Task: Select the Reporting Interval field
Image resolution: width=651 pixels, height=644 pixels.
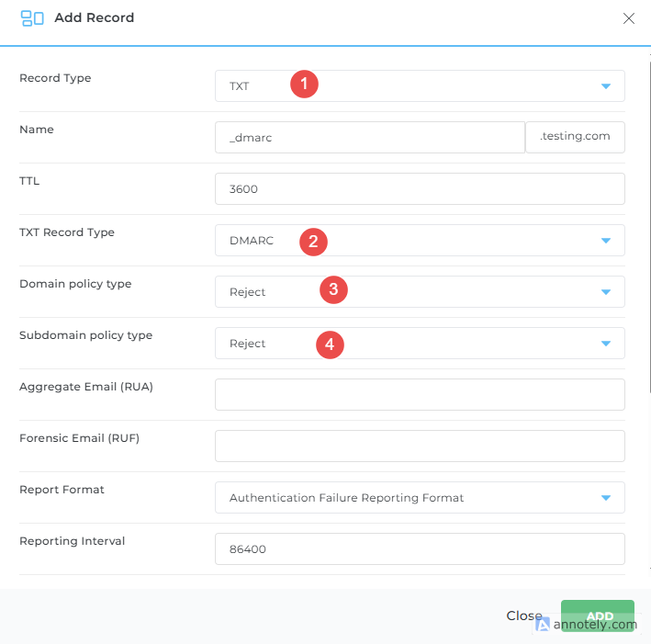Action: coord(420,549)
